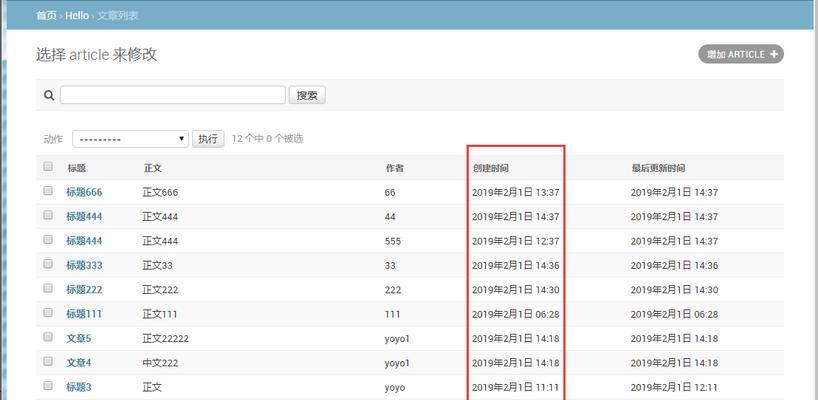Go to 首页 in the breadcrumb
Viewport: 818px width, 400px height.
tap(46, 16)
